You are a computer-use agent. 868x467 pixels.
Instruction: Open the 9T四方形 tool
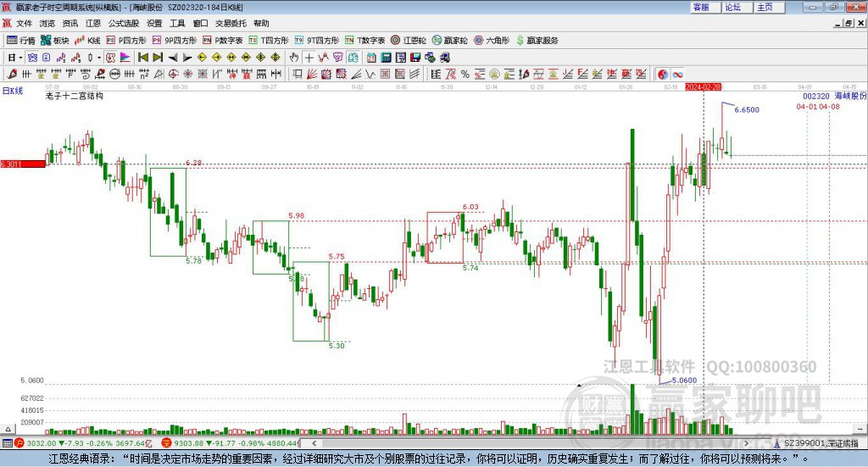(317, 41)
